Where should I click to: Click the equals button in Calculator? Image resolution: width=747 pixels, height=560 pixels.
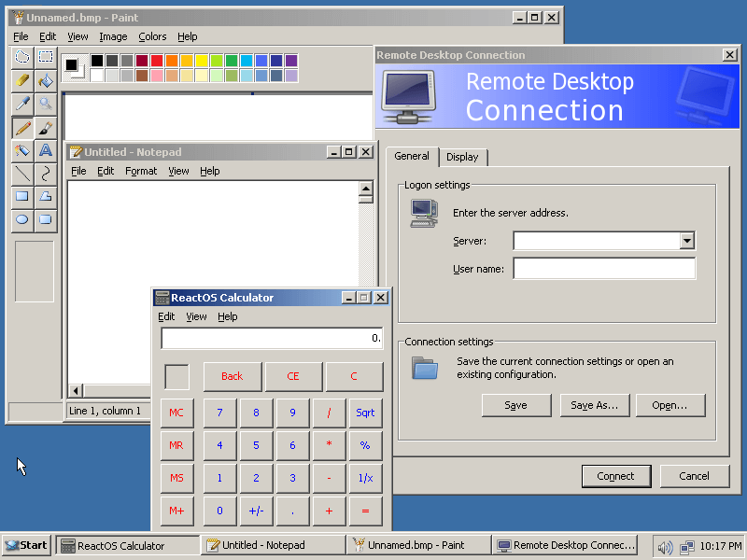(x=365, y=511)
